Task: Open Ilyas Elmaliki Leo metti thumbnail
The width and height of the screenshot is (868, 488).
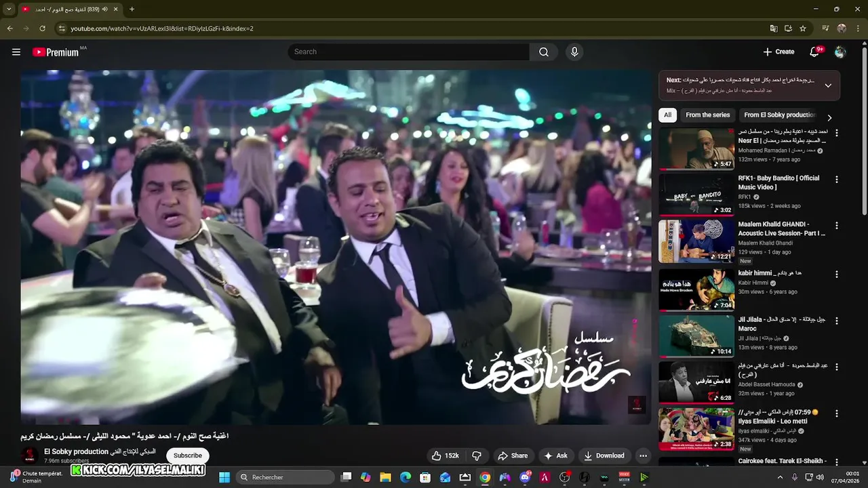Action: pos(696,429)
